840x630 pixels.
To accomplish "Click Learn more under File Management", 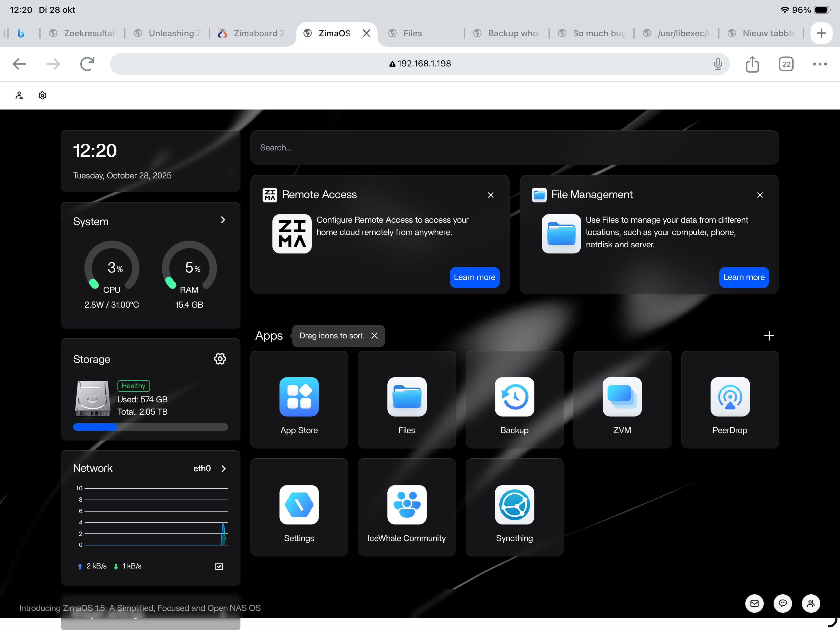I will point(743,277).
